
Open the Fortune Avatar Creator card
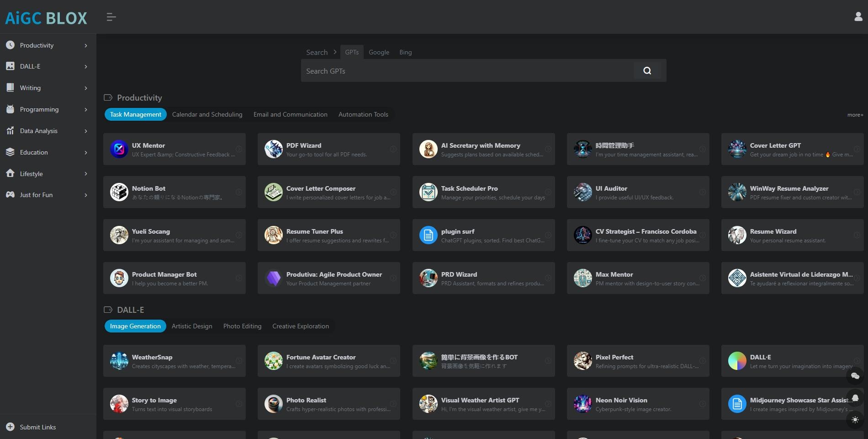click(329, 361)
